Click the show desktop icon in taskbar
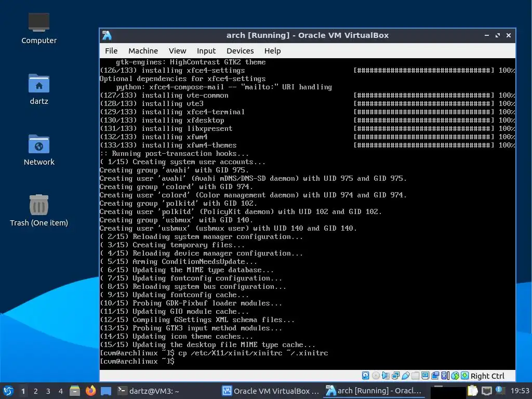This screenshot has width=532, height=399. point(106,391)
